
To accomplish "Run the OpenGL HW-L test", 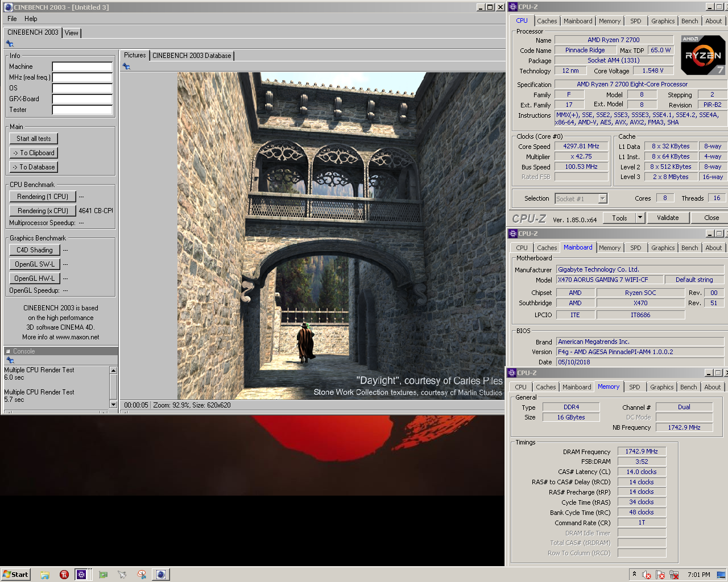I will (x=35, y=278).
